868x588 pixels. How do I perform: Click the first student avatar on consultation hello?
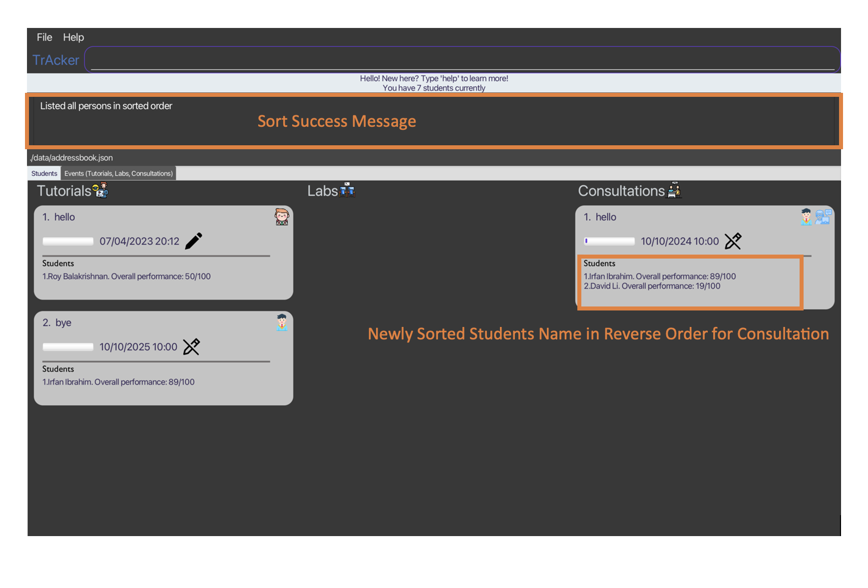806,217
